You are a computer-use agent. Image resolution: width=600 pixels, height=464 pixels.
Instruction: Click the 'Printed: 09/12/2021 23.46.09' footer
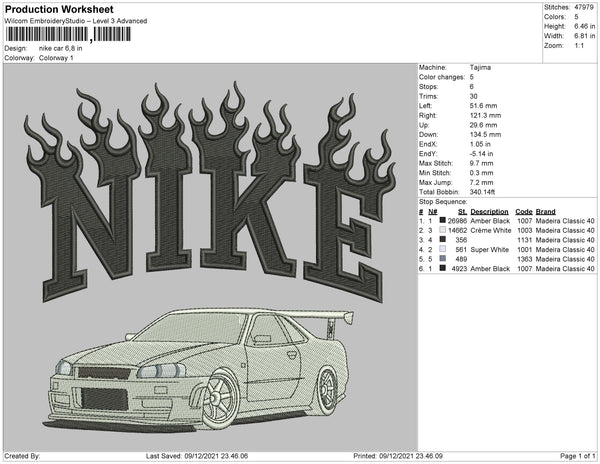pyautogui.click(x=398, y=456)
